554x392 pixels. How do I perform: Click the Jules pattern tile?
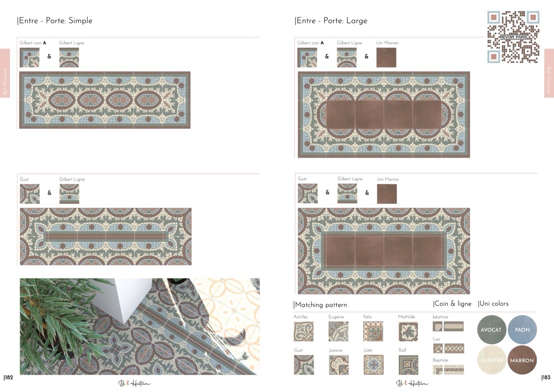[373, 365]
